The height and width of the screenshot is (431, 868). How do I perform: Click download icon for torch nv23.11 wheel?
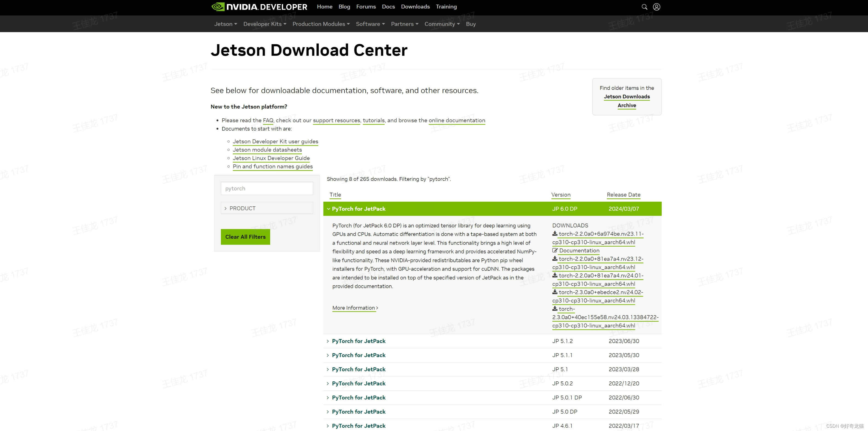click(x=555, y=233)
